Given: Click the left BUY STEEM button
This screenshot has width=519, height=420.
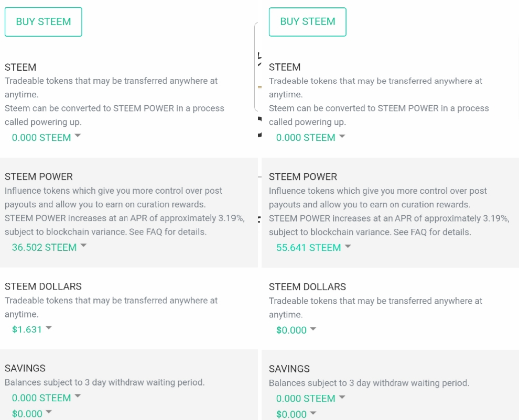Looking at the screenshot, I should (x=44, y=22).
